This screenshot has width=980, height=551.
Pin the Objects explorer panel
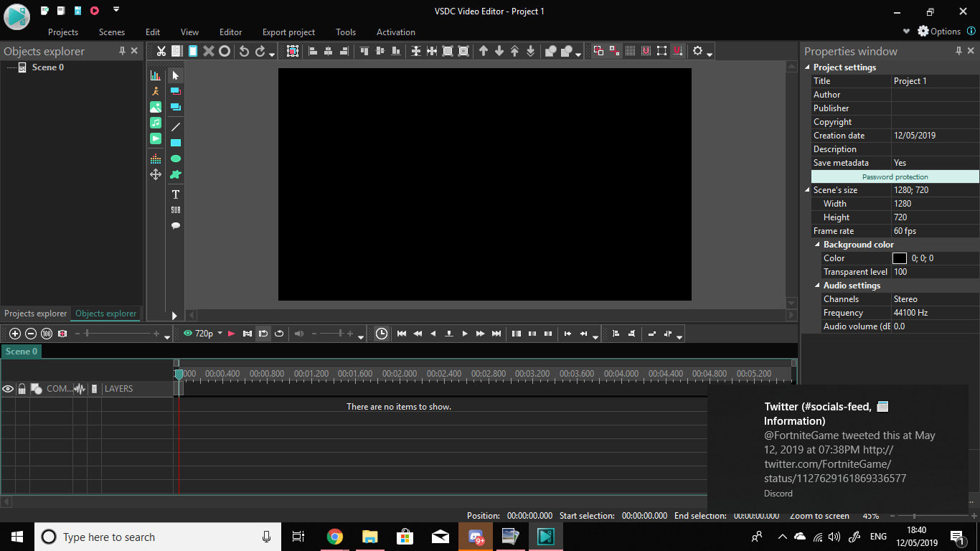coord(122,51)
